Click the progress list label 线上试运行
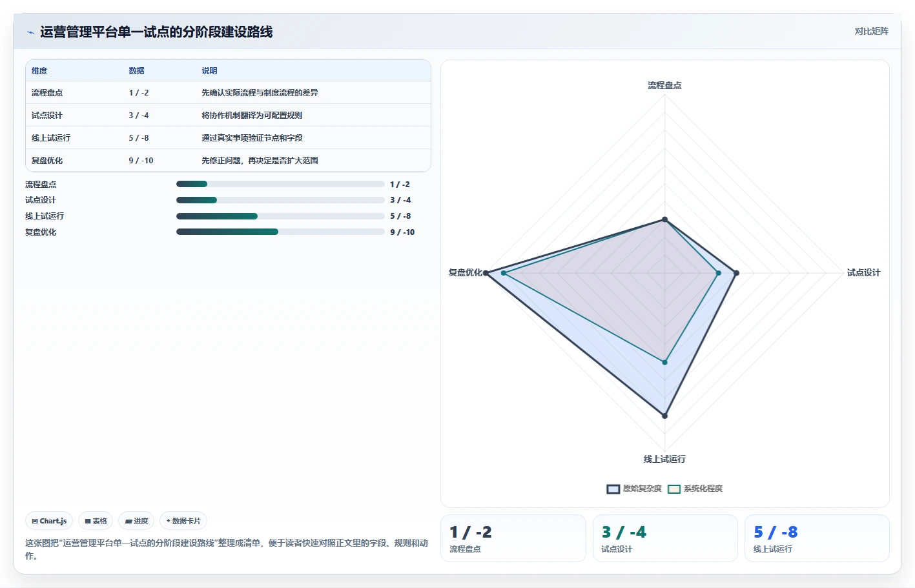The height and width of the screenshot is (588, 915). tap(45, 216)
